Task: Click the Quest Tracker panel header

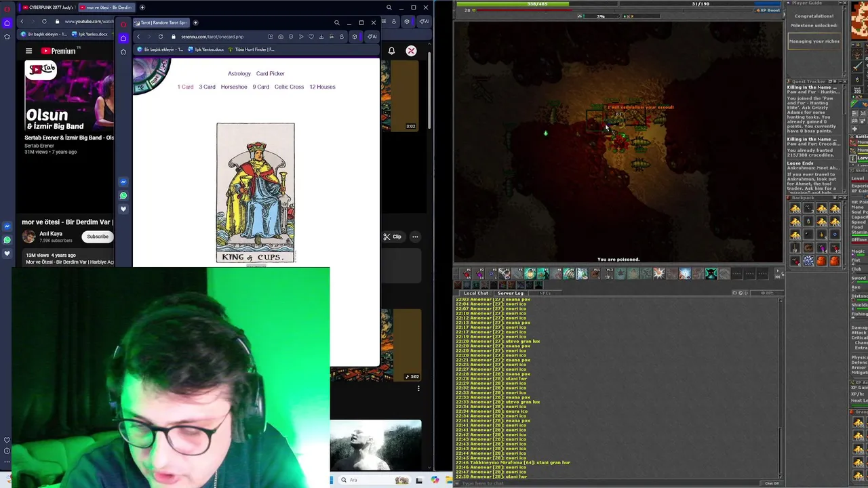Action: pos(816,81)
